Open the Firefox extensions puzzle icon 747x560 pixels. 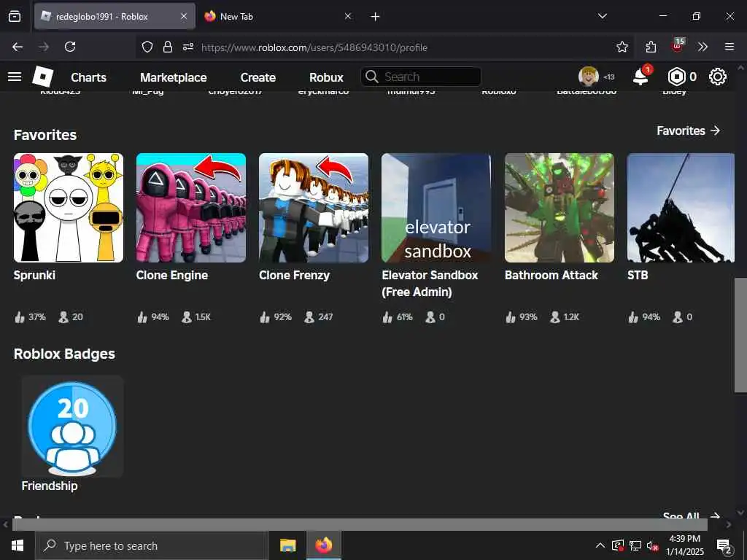point(651,47)
